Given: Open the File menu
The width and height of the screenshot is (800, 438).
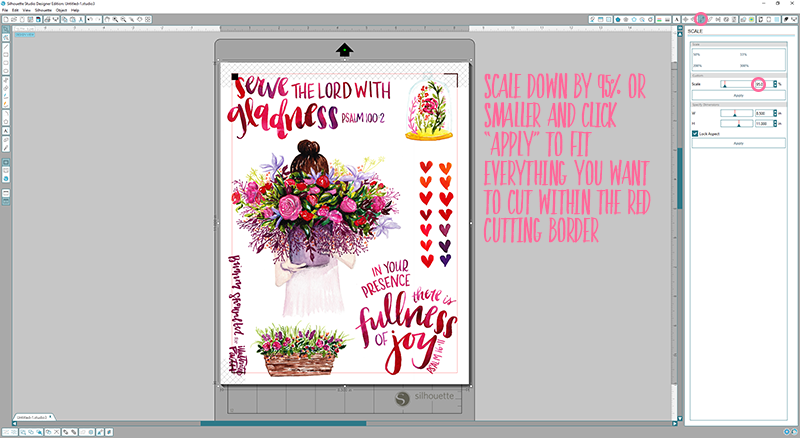Looking at the screenshot, I should click(5, 10).
